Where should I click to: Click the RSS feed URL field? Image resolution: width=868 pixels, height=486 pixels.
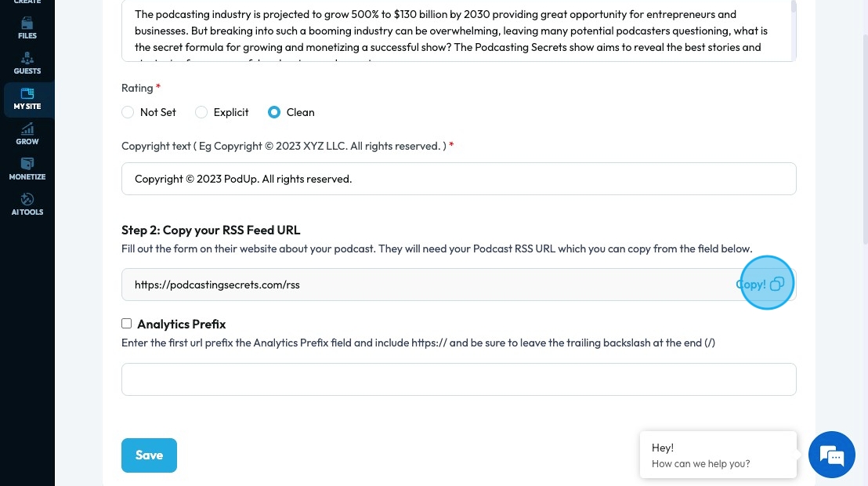[427, 285]
